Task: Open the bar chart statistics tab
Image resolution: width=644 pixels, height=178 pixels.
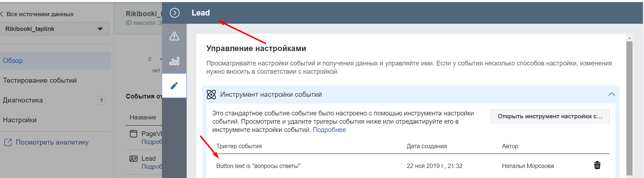Action: (174, 61)
